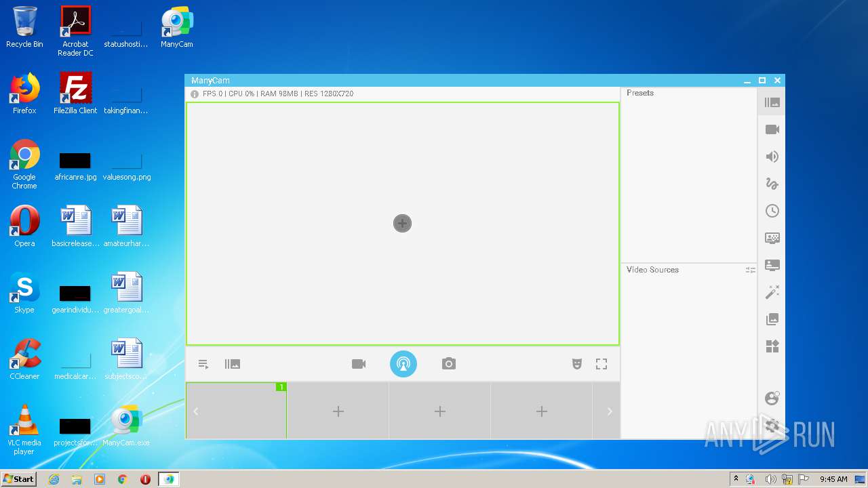Select the Firefox desktop shortcut
The width and height of the screenshot is (868, 488).
point(24,94)
